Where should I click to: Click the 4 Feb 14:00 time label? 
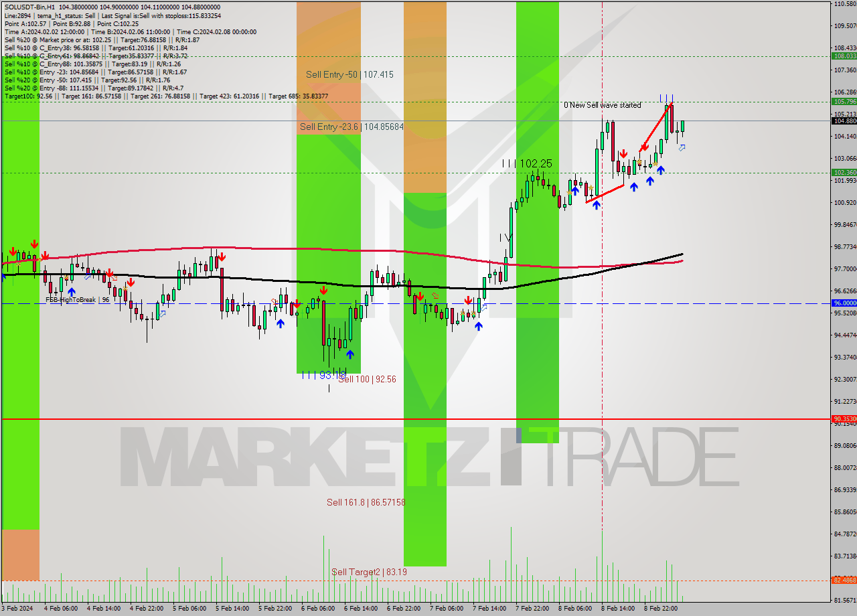point(104,609)
